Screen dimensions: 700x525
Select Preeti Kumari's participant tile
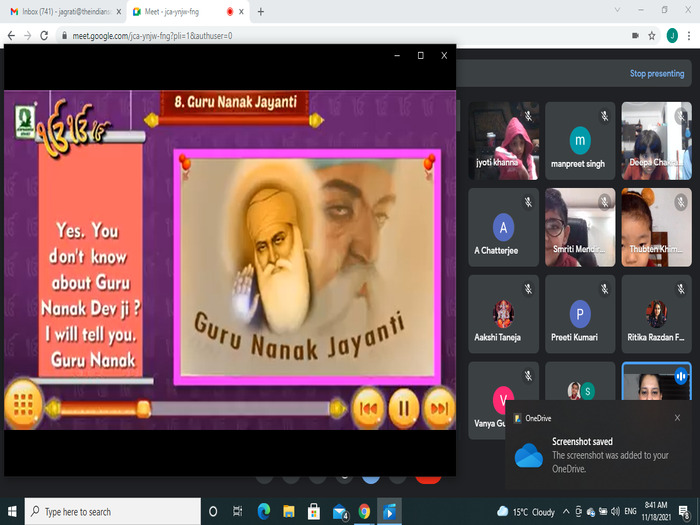[x=580, y=314]
